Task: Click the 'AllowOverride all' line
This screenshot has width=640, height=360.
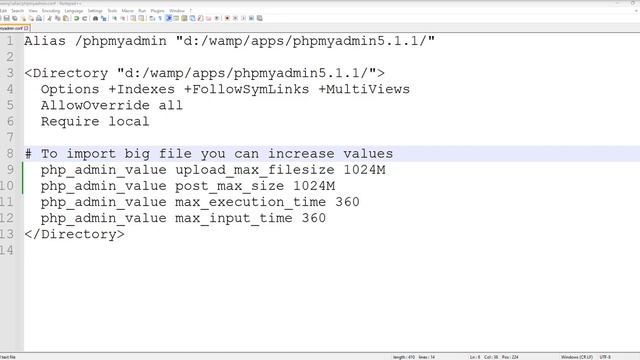Action: pyautogui.click(x=112, y=105)
